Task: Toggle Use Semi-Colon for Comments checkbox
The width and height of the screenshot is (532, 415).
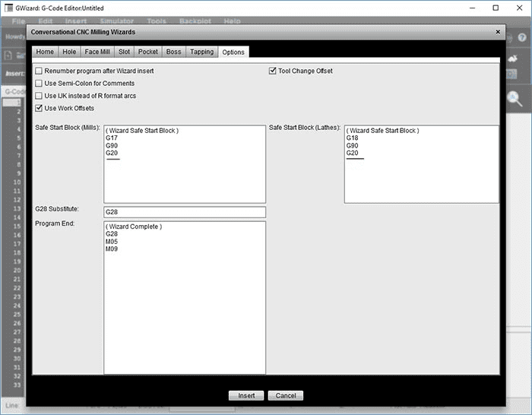Action: [x=39, y=84]
